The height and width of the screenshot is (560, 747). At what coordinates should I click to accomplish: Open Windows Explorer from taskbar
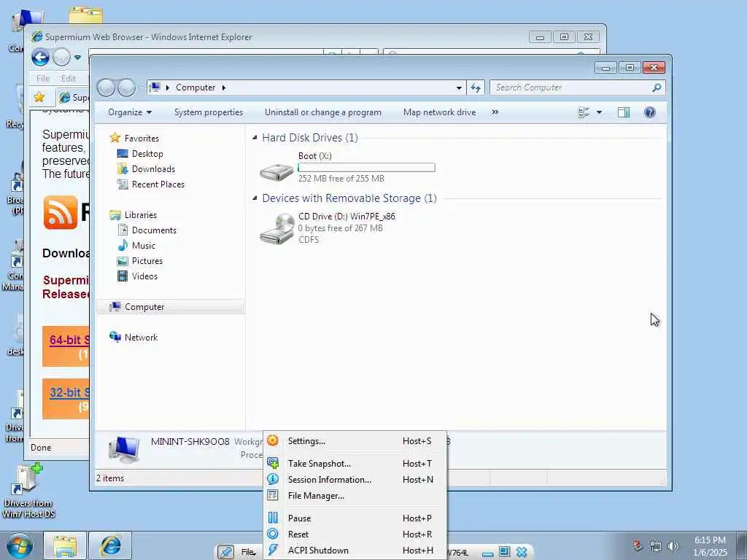point(65,546)
